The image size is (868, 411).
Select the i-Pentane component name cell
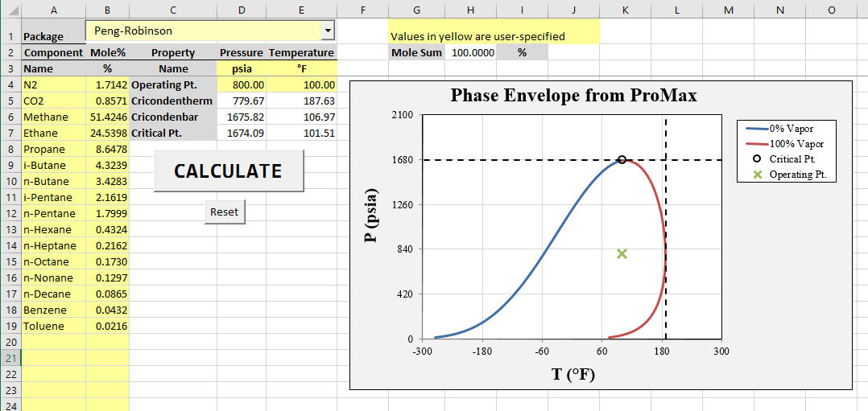tap(54, 198)
